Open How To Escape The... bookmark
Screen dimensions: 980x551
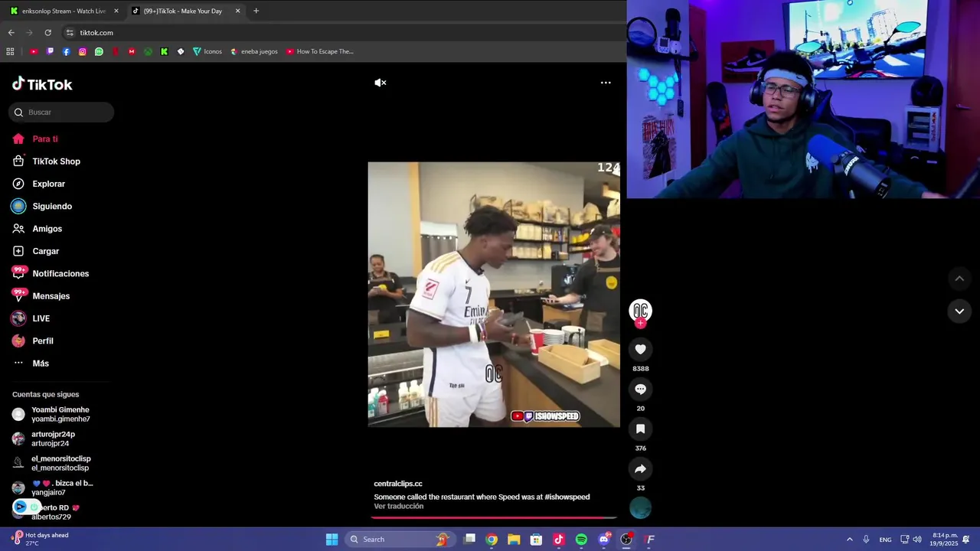319,51
